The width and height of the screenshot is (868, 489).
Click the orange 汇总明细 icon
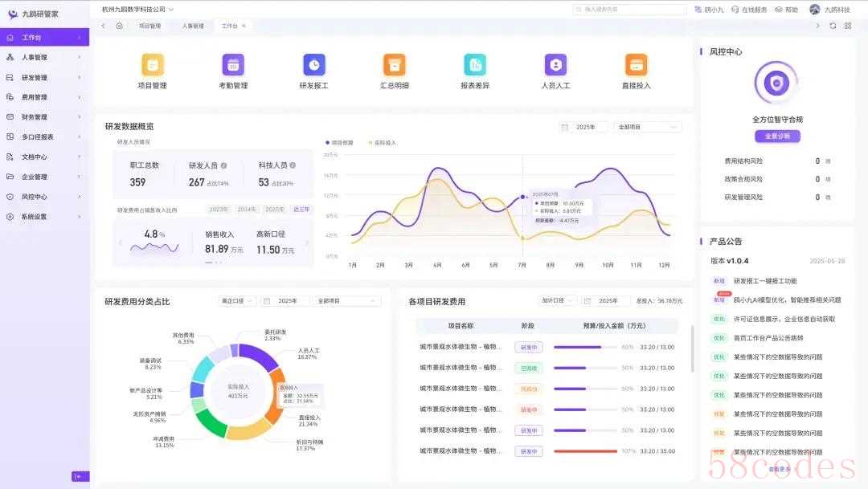click(x=394, y=64)
